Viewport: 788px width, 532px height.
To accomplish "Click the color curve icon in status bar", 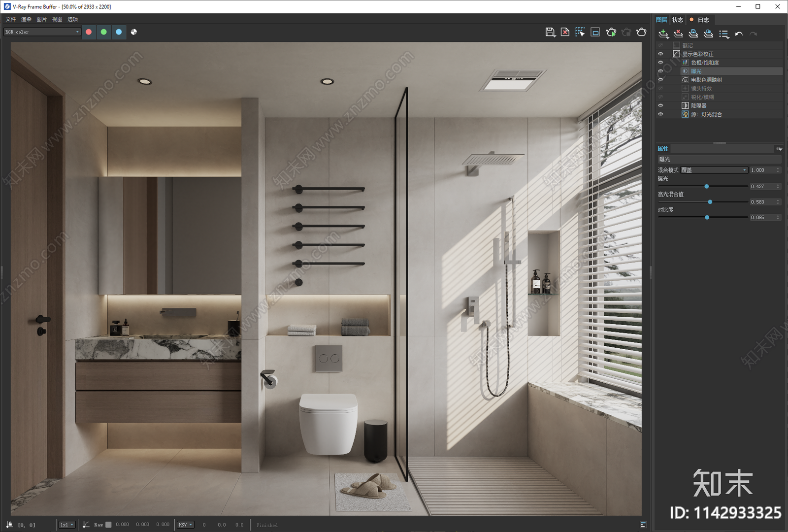I will [86, 525].
